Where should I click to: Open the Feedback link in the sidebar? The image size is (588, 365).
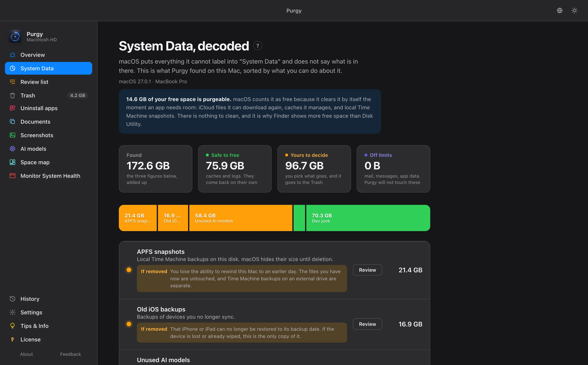pos(70,354)
